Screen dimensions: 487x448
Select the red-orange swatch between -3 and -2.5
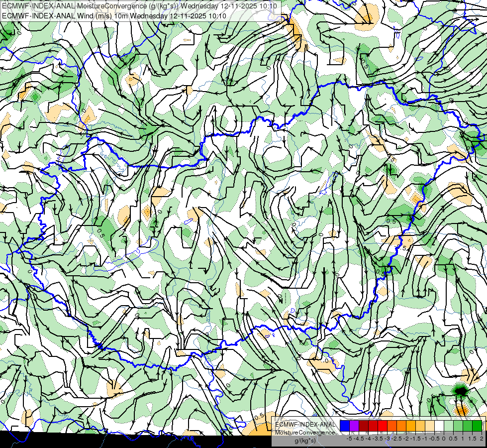tap(392, 426)
